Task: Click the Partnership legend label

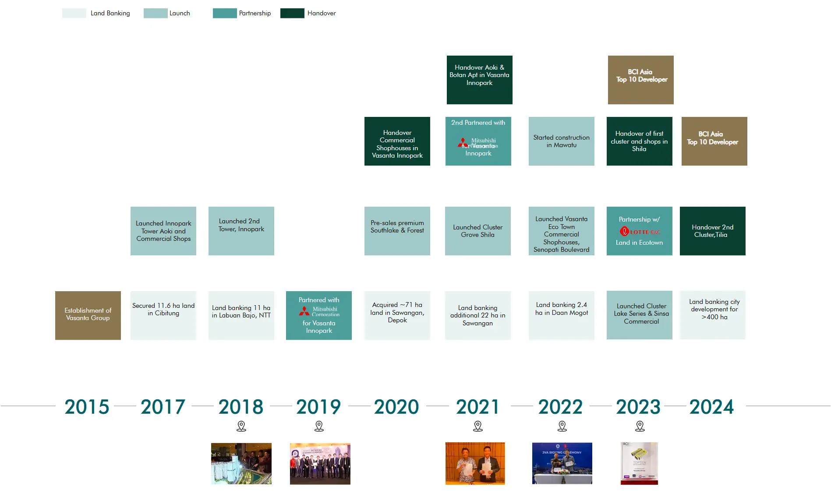Action: tap(255, 13)
